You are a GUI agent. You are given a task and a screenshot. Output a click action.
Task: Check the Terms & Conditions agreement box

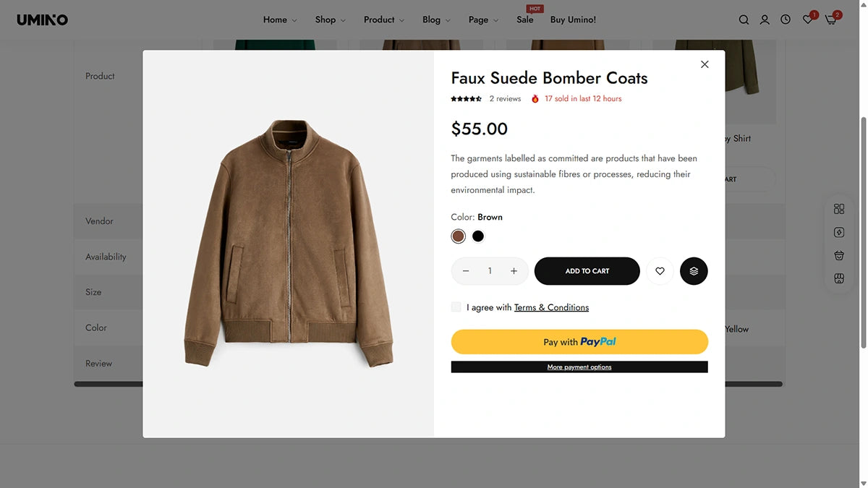pos(456,307)
